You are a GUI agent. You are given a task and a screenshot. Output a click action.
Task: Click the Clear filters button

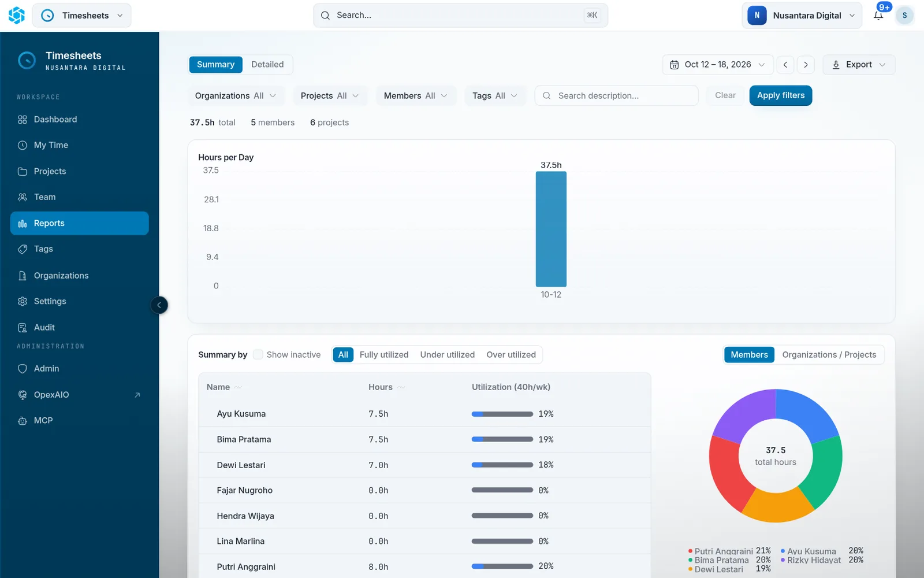pyautogui.click(x=725, y=95)
